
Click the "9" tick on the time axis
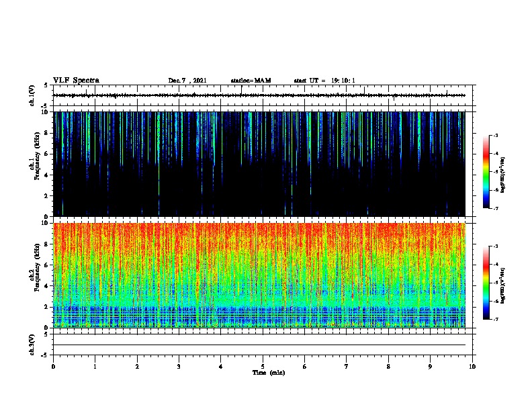click(430, 367)
